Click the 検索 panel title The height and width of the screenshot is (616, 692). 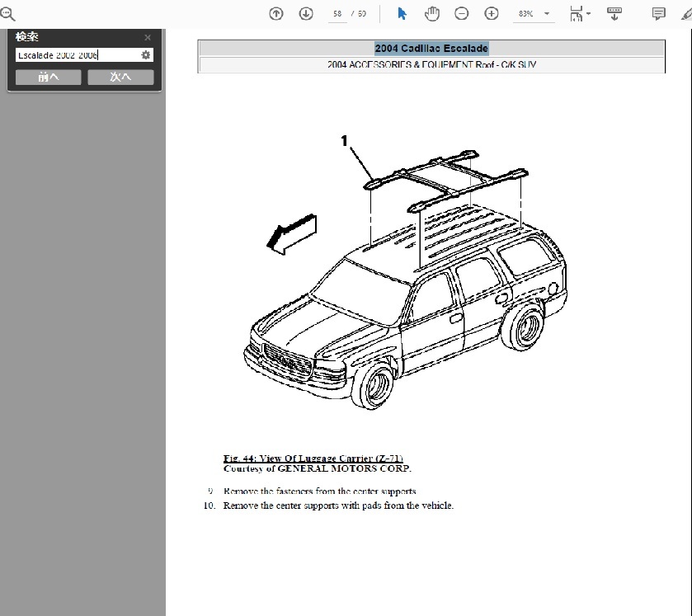(27, 36)
